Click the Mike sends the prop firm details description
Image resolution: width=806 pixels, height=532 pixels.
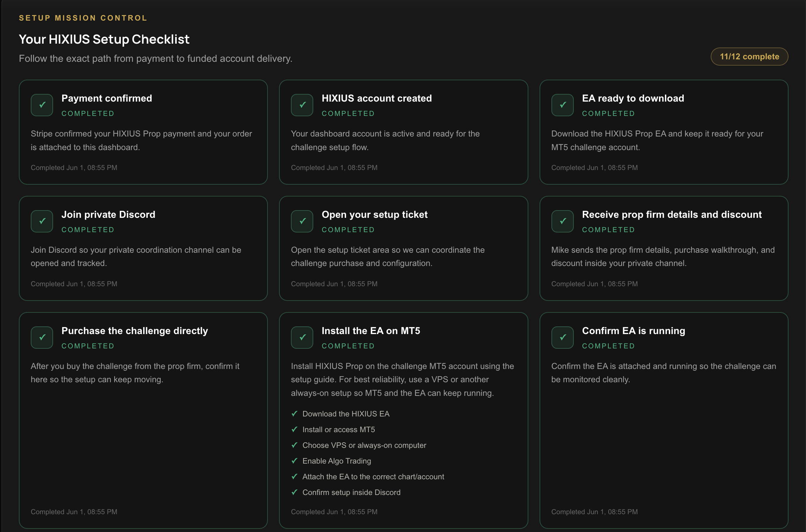(663, 257)
